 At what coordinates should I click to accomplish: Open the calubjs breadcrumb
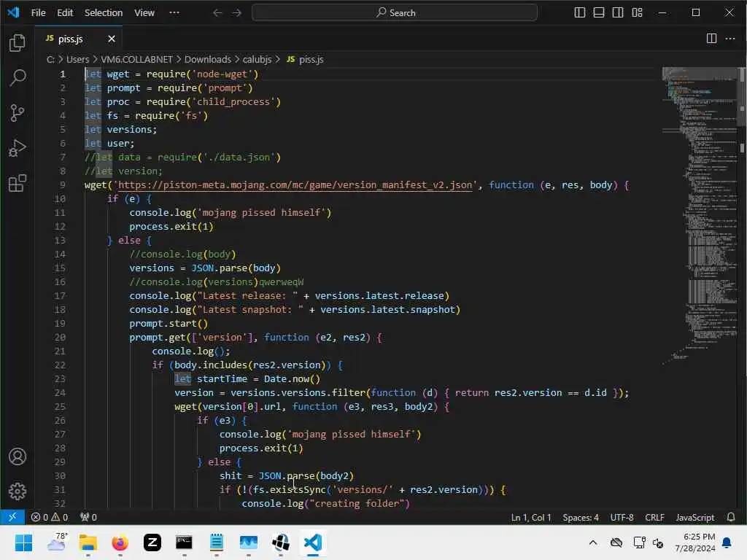tap(258, 60)
